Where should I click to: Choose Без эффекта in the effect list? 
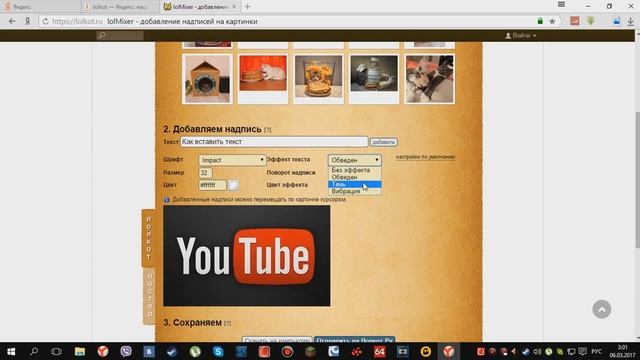pos(355,170)
